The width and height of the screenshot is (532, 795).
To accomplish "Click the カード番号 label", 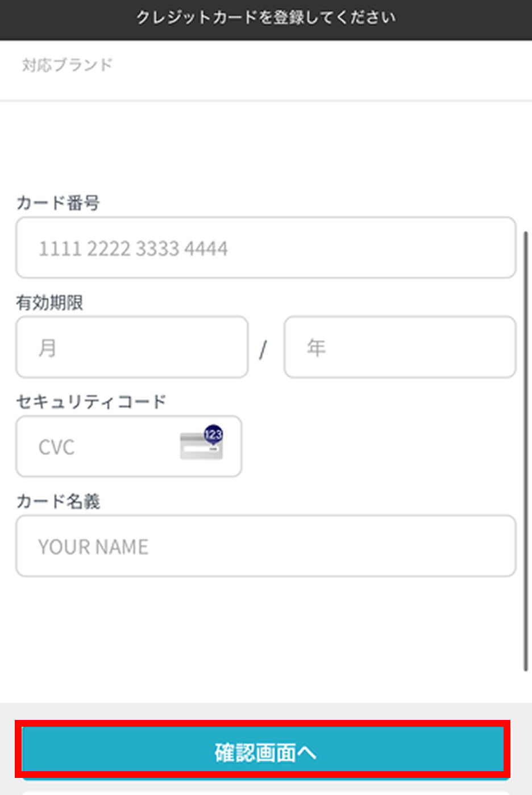I will (x=58, y=202).
